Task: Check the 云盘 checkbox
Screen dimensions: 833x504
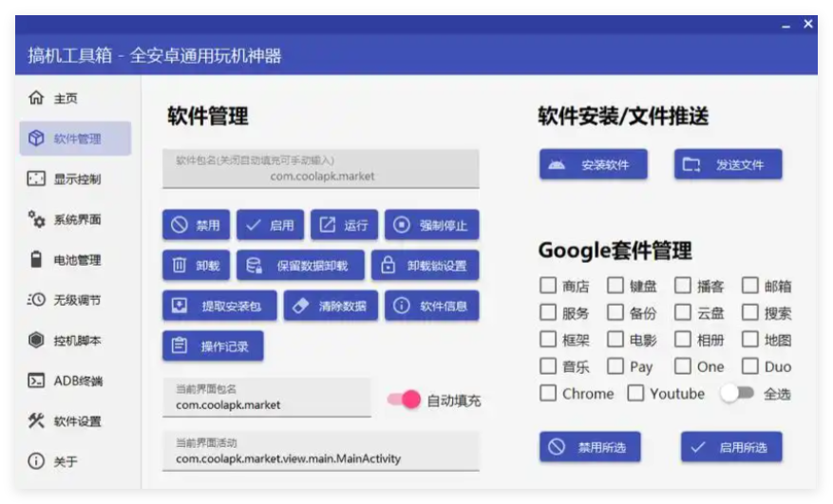Action: pos(683,312)
